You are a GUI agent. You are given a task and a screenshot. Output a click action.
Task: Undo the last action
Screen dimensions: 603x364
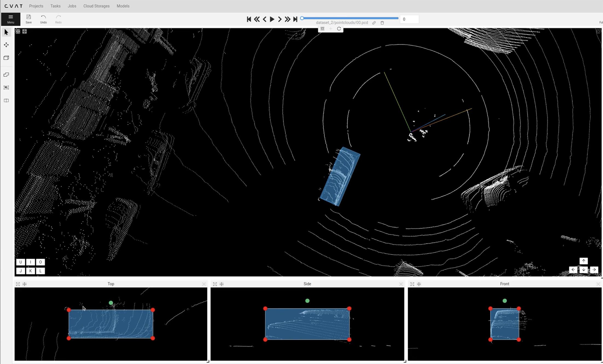pos(43,19)
